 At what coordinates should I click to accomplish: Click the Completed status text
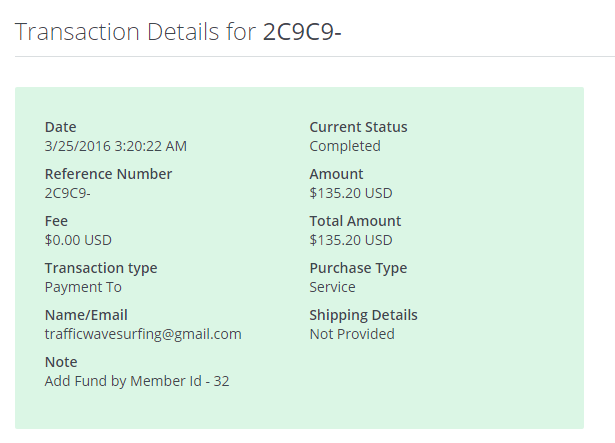click(345, 146)
